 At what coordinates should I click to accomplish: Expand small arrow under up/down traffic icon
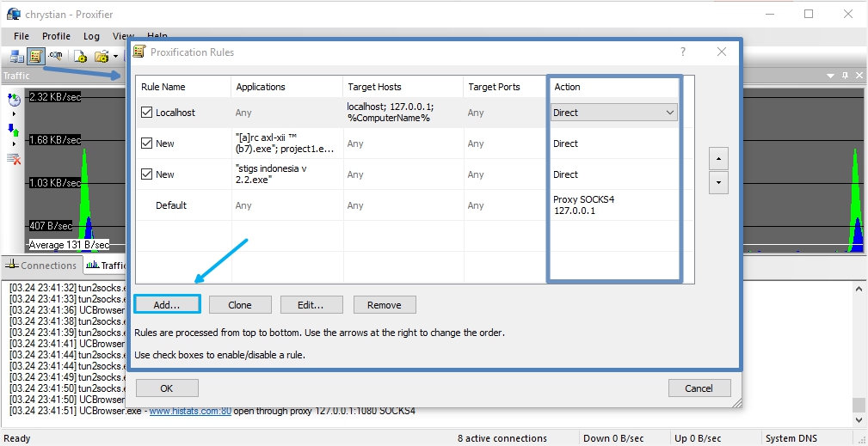click(x=14, y=144)
